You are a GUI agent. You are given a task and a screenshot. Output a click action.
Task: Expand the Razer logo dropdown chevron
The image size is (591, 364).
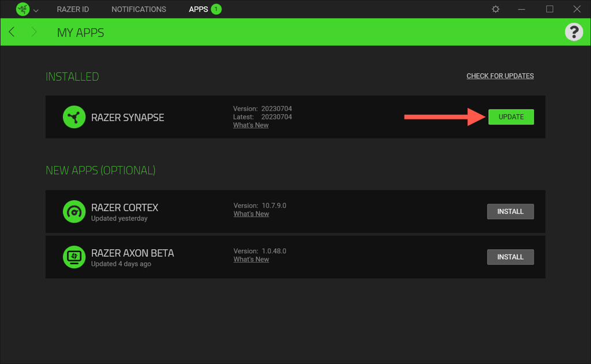click(x=36, y=10)
